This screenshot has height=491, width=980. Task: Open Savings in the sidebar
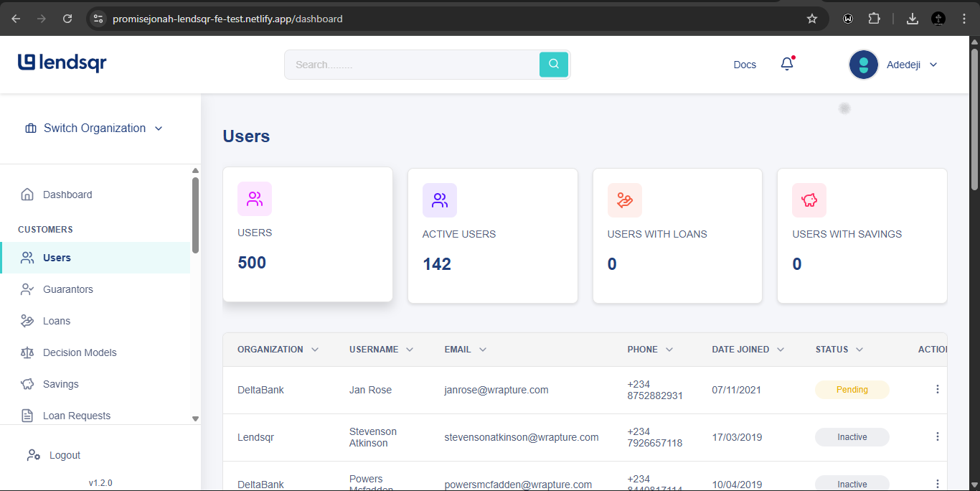tap(61, 384)
